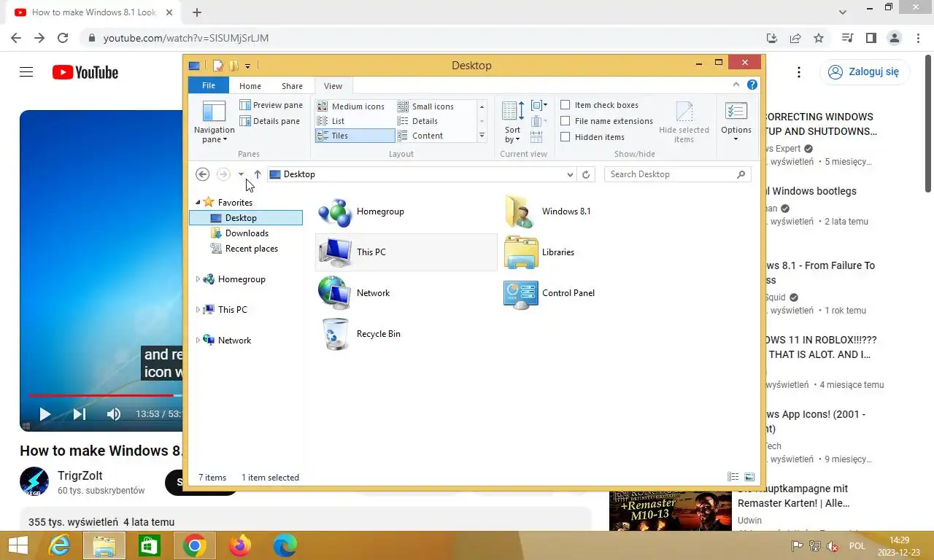The image size is (934, 560).
Task: Go to YouTube home via logo
Action: (85, 72)
